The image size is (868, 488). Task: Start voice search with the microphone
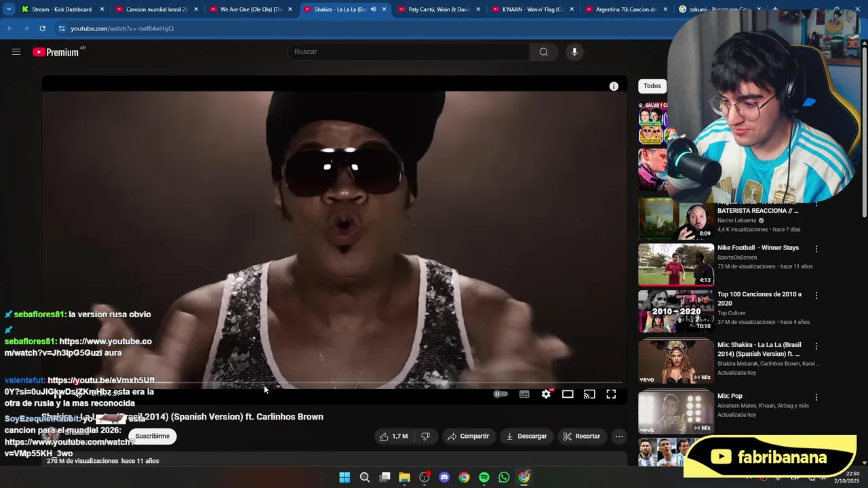pyautogui.click(x=574, y=52)
